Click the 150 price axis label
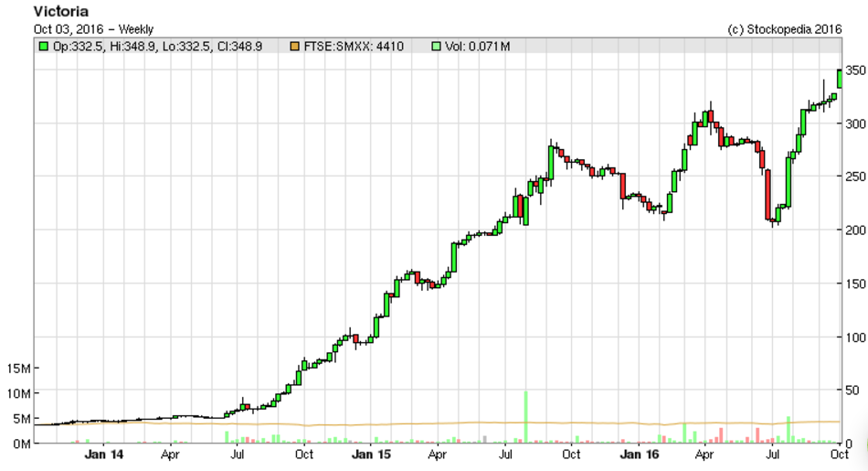The height and width of the screenshot is (471, 868). pos(855,284)
